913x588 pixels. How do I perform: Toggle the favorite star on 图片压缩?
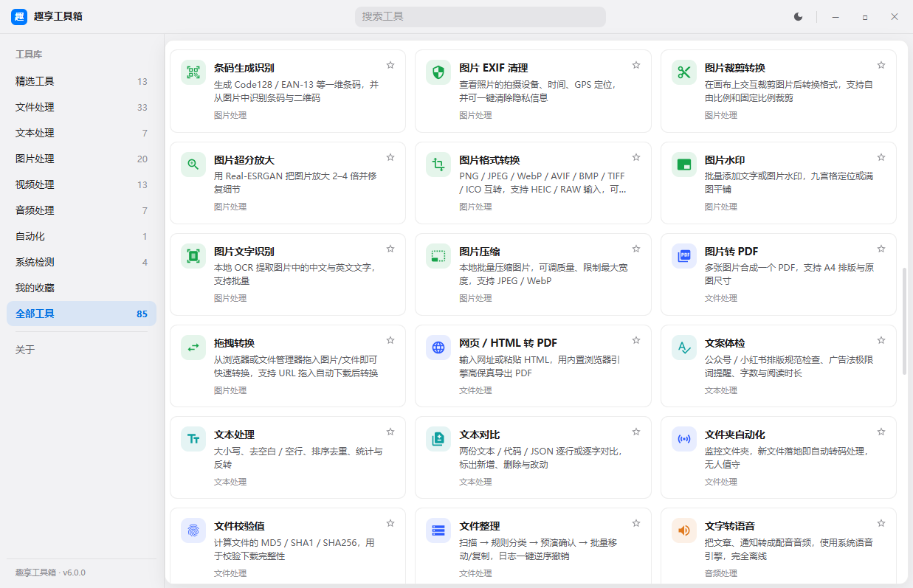tap(636, 249)
